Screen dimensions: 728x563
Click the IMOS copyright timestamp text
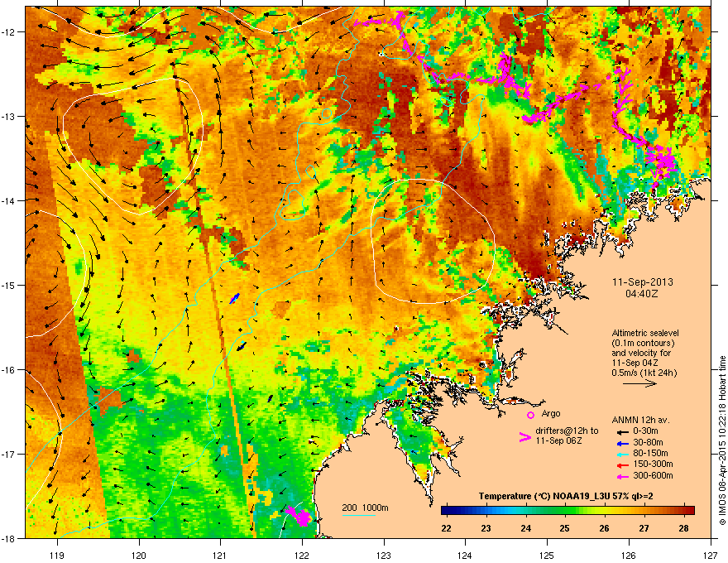coord(722,440)
